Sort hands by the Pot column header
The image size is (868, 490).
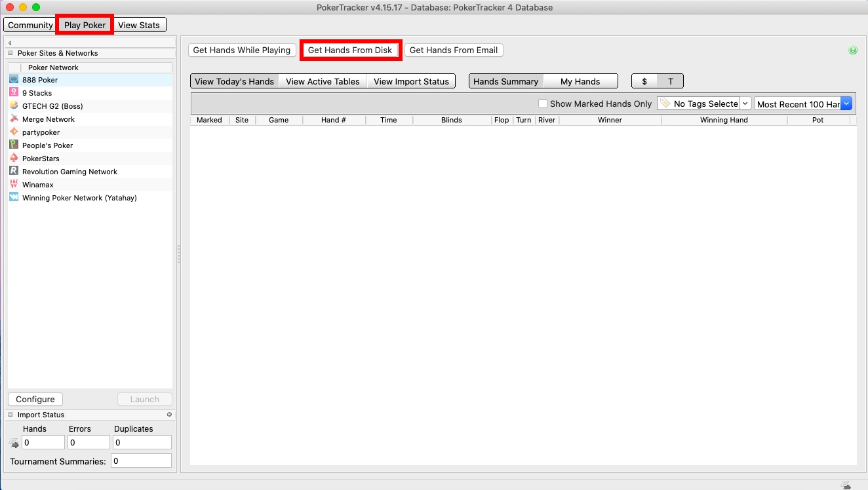[x=818, y=120]
